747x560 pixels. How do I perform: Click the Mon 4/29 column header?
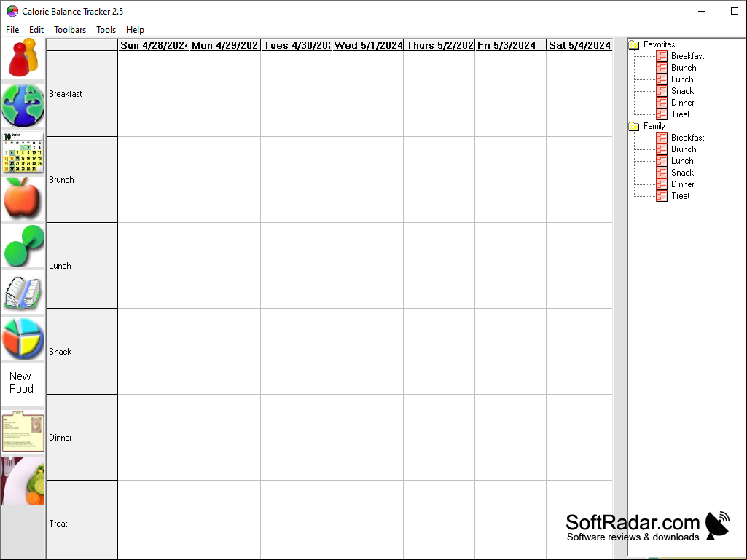[x=225, y=45]
